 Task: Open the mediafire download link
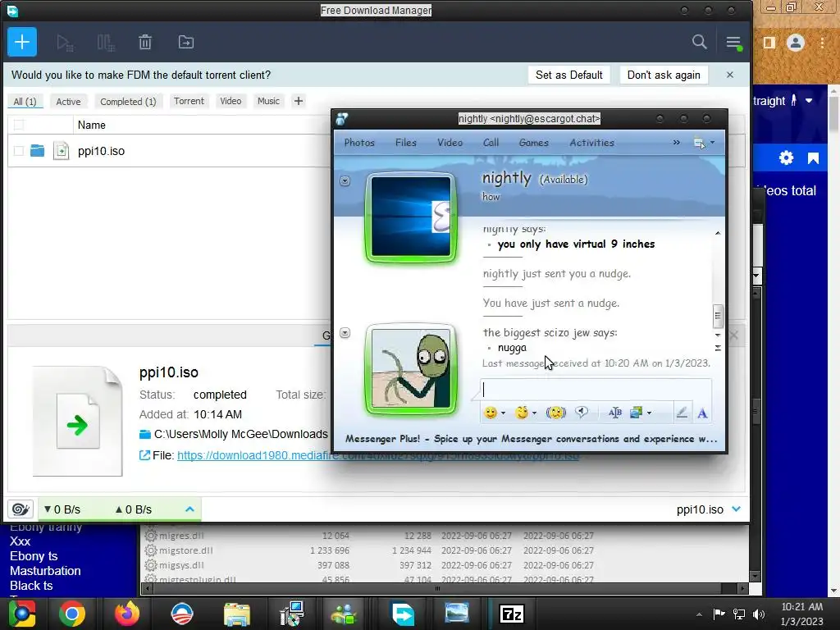[x=377, y=455]
